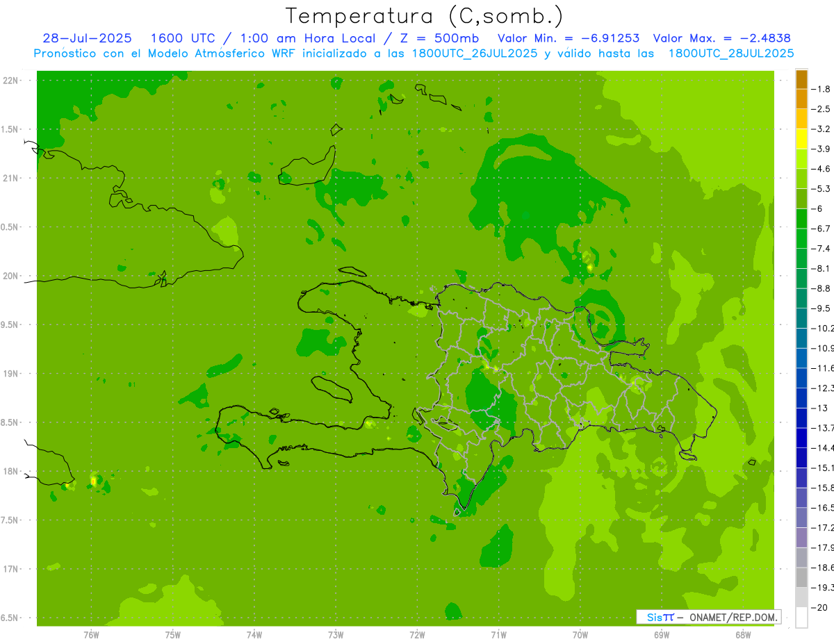This screenshot has width=834, height=644.
Task: Click the 19N latitude axis label
Action: 12,374
